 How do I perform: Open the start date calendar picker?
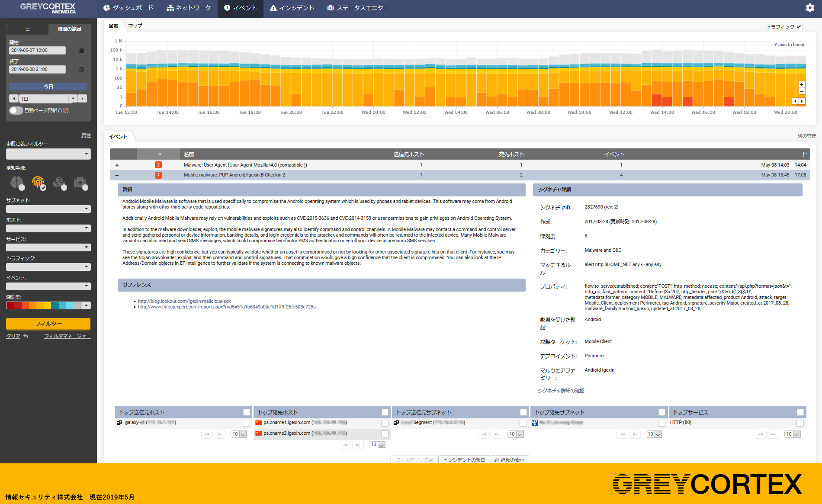[81, 51]
